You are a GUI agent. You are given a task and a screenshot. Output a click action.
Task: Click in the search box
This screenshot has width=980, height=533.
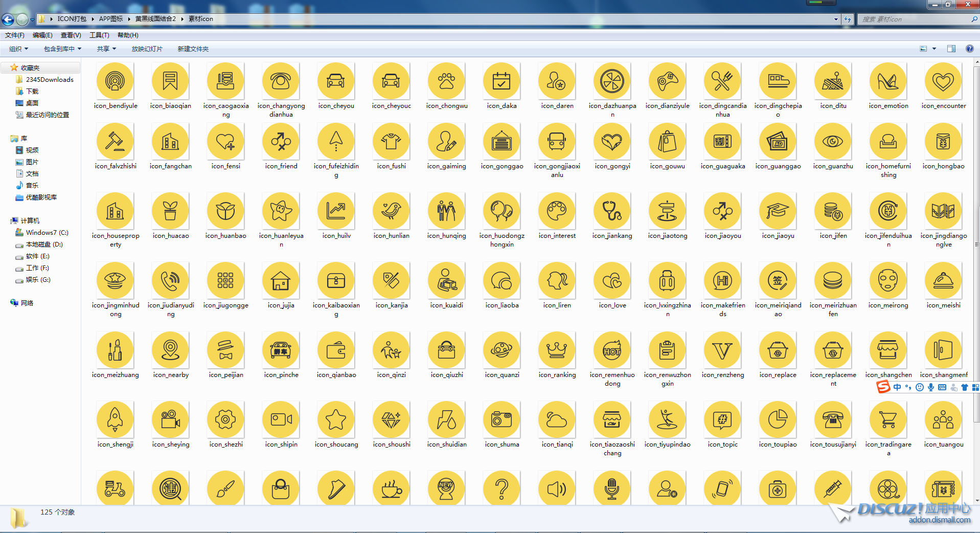tap(914, 19)
